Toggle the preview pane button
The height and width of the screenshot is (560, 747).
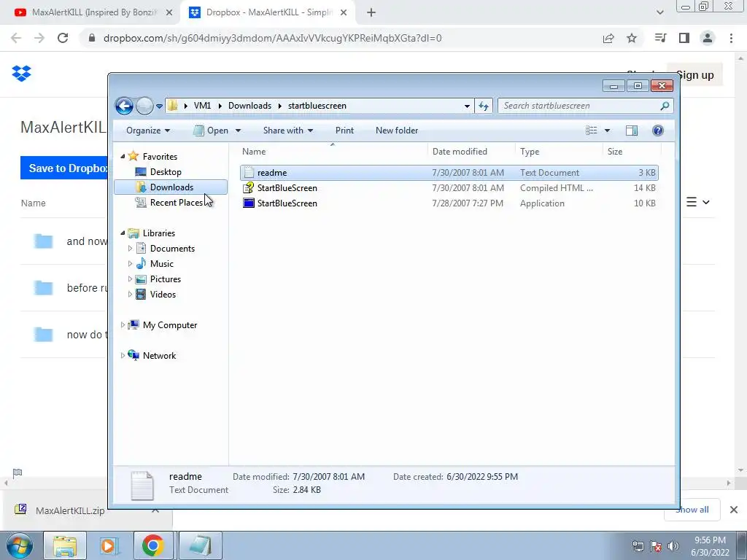[x=632, y=131]
